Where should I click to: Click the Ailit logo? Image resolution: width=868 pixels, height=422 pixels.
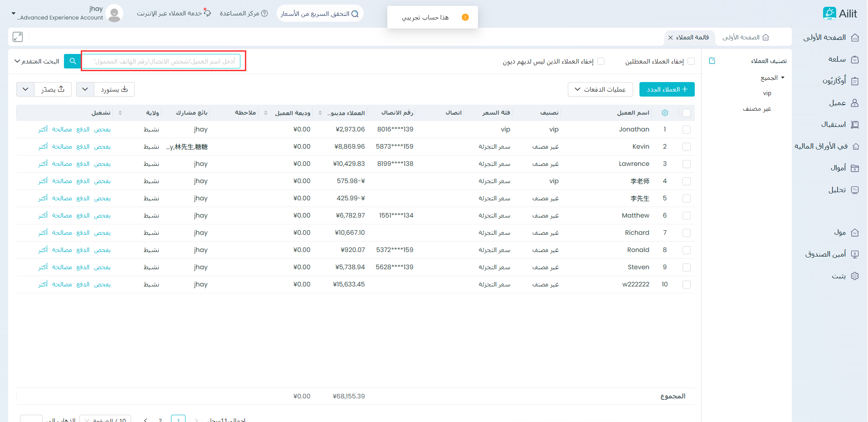[x=840, y=14]
